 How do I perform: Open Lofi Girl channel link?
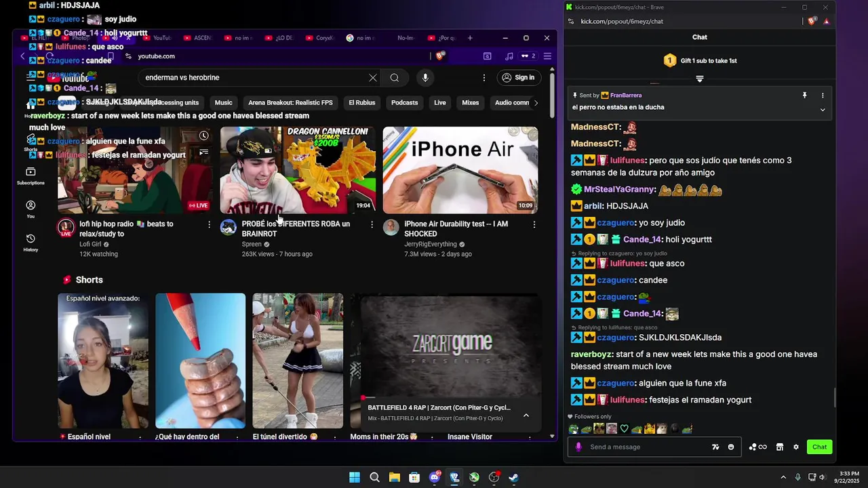[x=90, y=244]
